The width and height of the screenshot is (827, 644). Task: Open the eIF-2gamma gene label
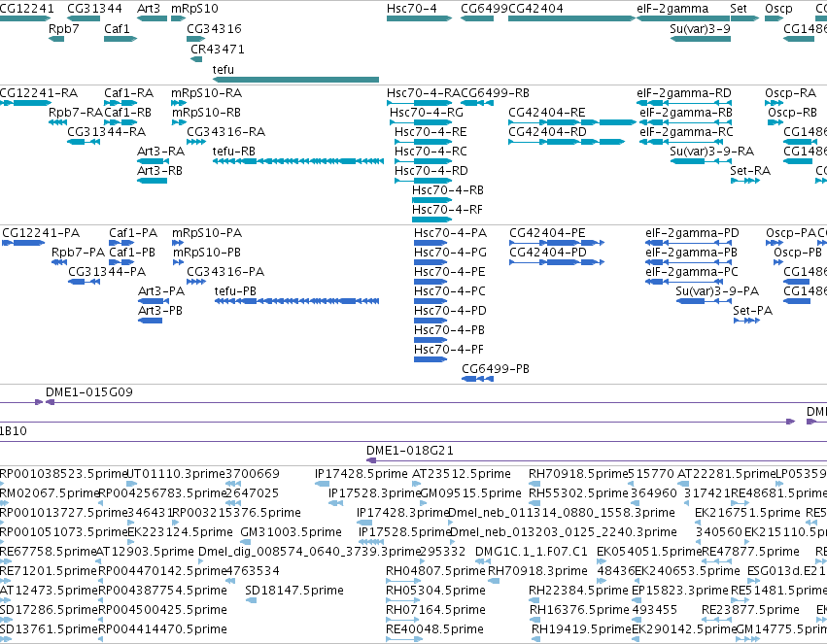pos(672,9)
